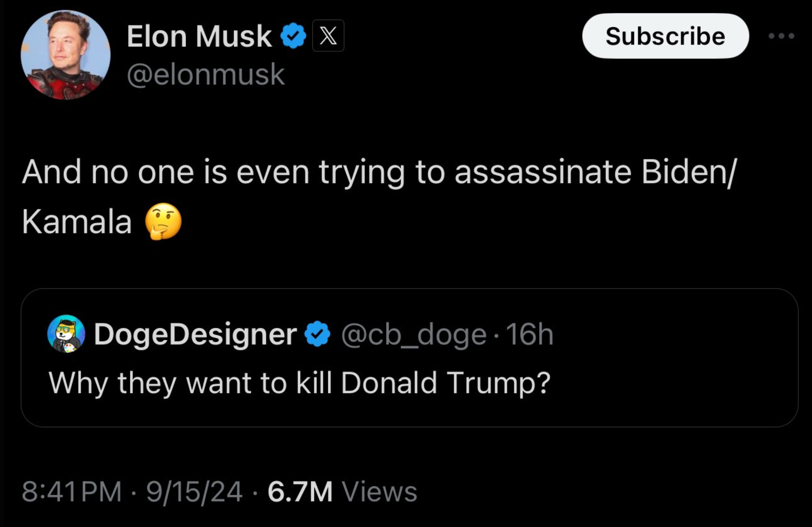812x527 pixels.
Task: Open Elon Musk's profile picture
Action: coord(66,55)
